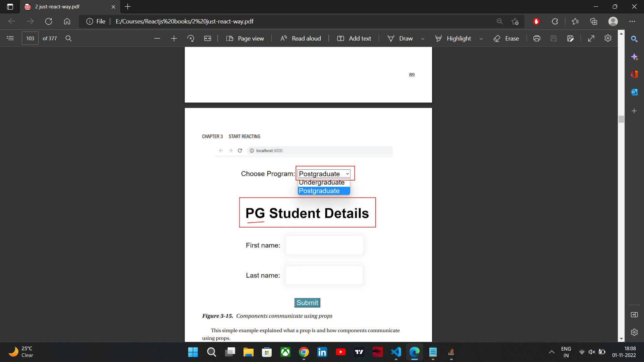Click the Erase tool icon
The height and width of the screenshot is (362, 644).
click(x=498, y=38)
